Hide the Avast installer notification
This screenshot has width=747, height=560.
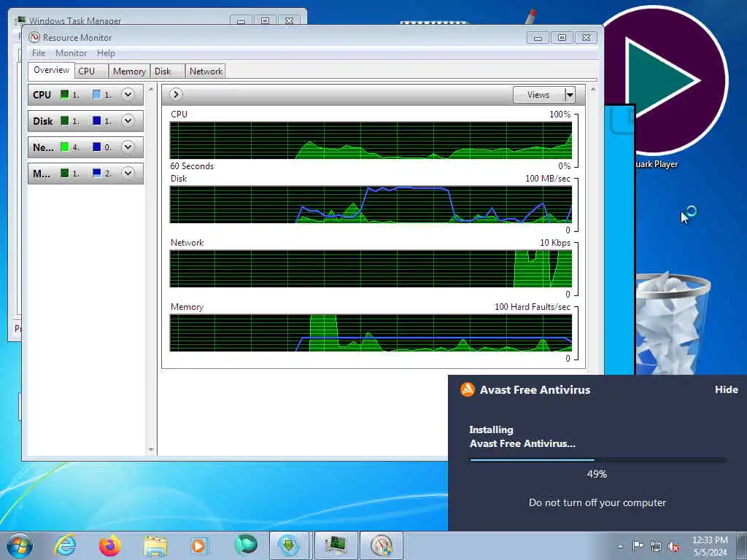pos(726,389)
